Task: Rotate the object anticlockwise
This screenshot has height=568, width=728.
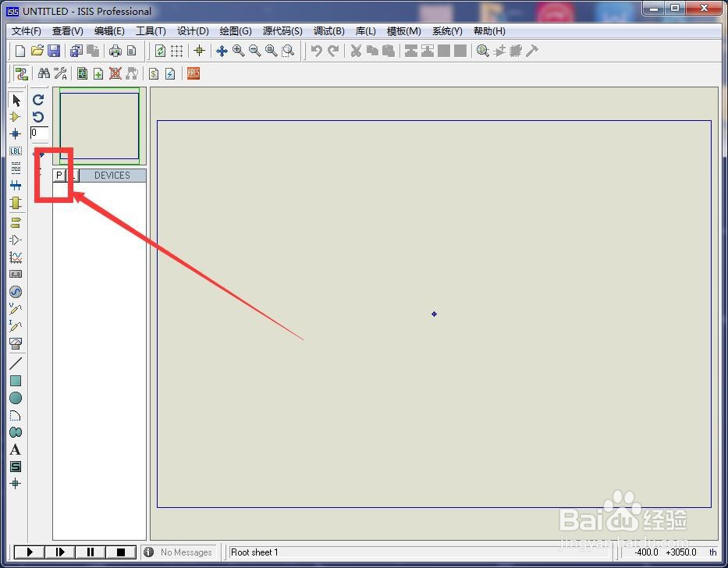Action: tap(38, 116)
